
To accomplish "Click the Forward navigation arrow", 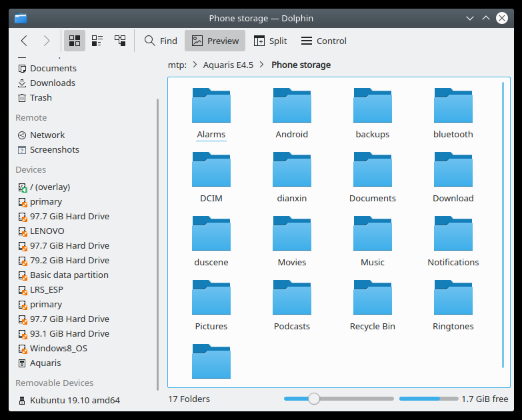I will coord(47,41).
